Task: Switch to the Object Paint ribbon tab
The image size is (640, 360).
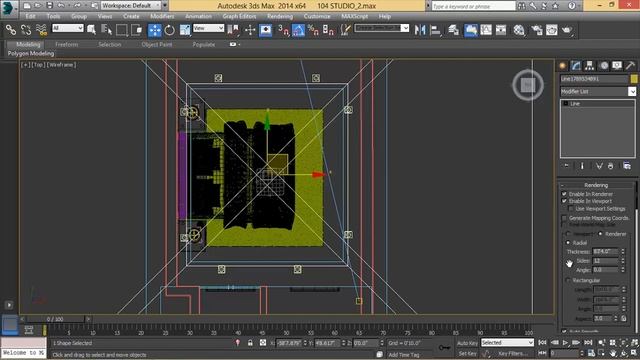Action: pyautogui.click(x=157, y=44)
